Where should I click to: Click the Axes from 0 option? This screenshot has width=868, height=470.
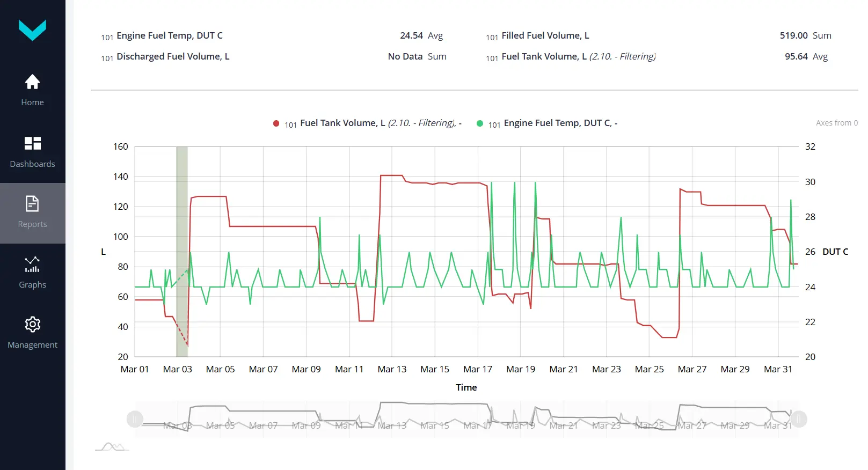[836, 123]
